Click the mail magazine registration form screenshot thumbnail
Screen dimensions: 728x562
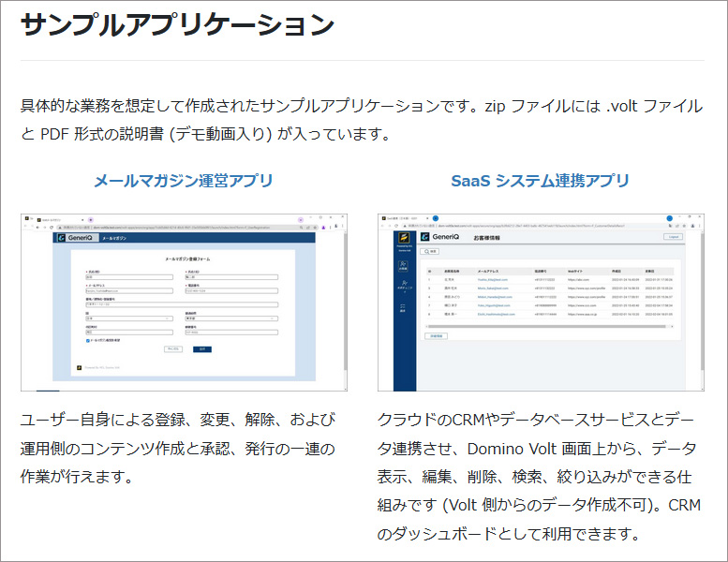184,303
